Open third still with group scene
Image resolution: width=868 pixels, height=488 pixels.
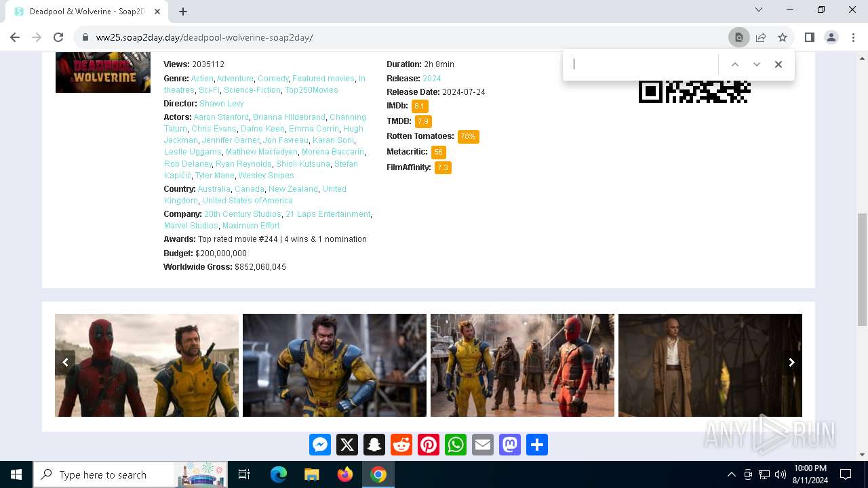coord(522,365)
